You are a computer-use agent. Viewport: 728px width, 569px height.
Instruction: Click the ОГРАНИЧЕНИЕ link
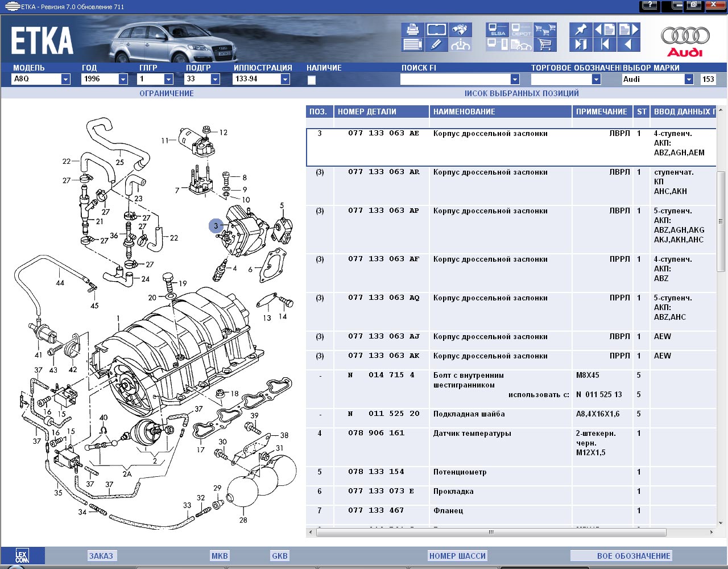click(x=167, y=93)
